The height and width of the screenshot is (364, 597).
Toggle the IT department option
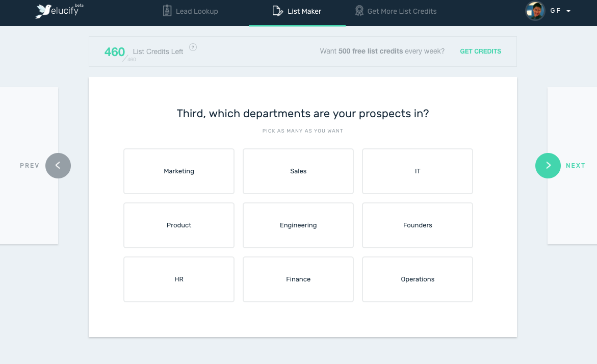(418, 171)
